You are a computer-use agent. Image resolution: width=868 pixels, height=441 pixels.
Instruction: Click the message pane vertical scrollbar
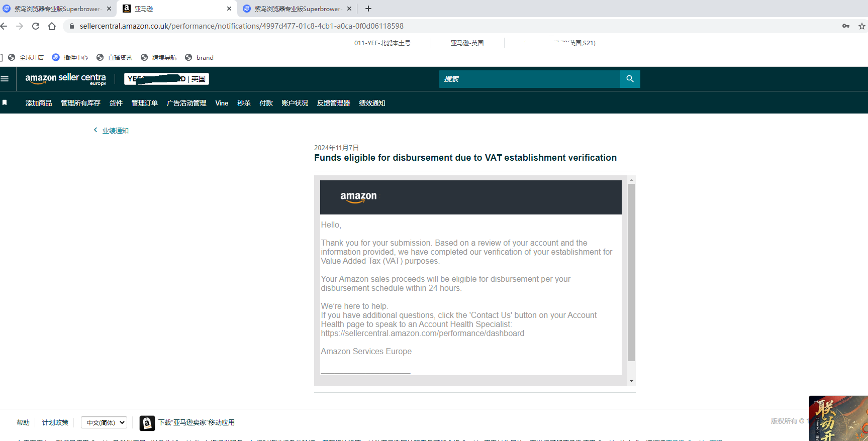(x=631, y=272)
